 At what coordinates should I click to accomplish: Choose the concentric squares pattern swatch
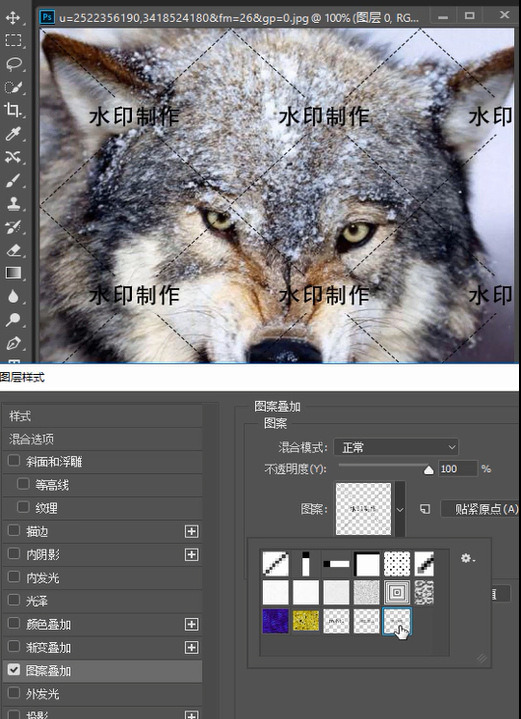pyautogui.click(x=397, y=592)
